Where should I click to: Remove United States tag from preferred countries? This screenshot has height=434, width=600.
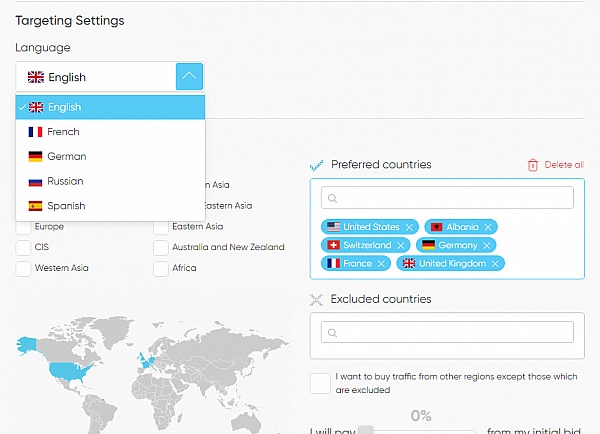pos(409,227)
